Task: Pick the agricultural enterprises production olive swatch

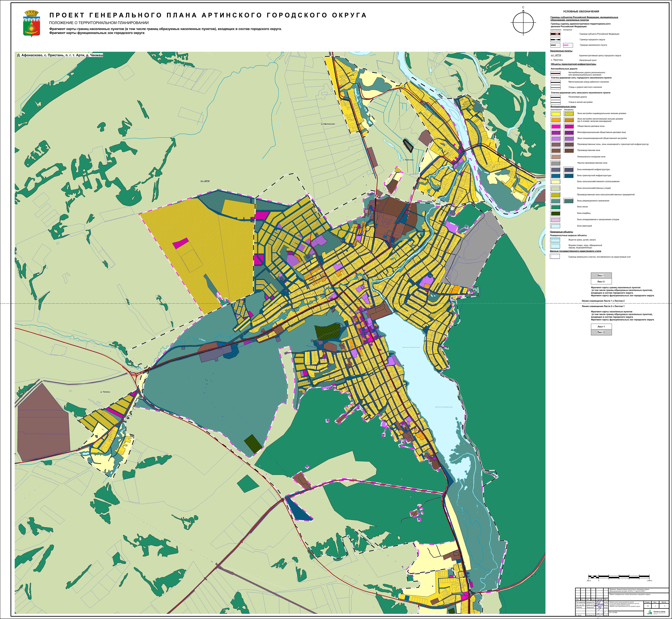Action: [555, 195]
